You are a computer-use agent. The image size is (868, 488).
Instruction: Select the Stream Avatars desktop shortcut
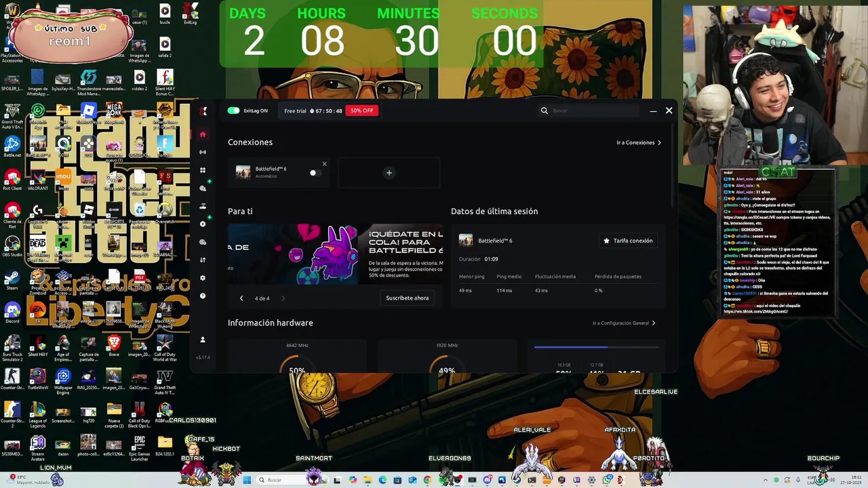pos(38,447)
